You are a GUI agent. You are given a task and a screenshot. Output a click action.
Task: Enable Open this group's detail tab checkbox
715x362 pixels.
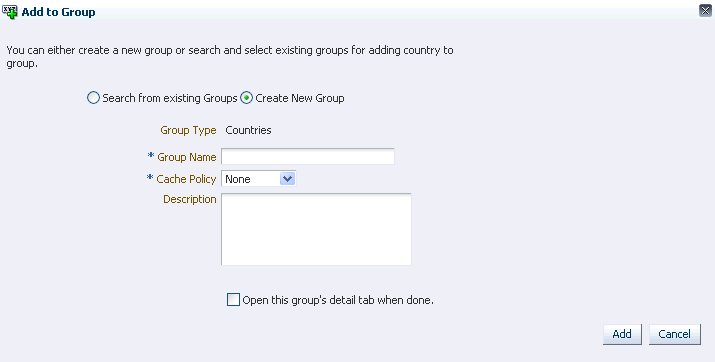[233, 300]
